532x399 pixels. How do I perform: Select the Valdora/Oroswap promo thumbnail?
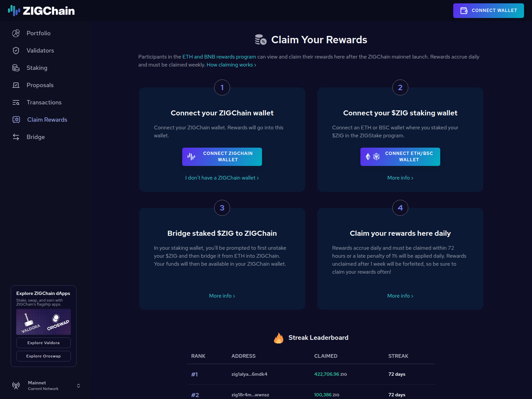(43, 322)
